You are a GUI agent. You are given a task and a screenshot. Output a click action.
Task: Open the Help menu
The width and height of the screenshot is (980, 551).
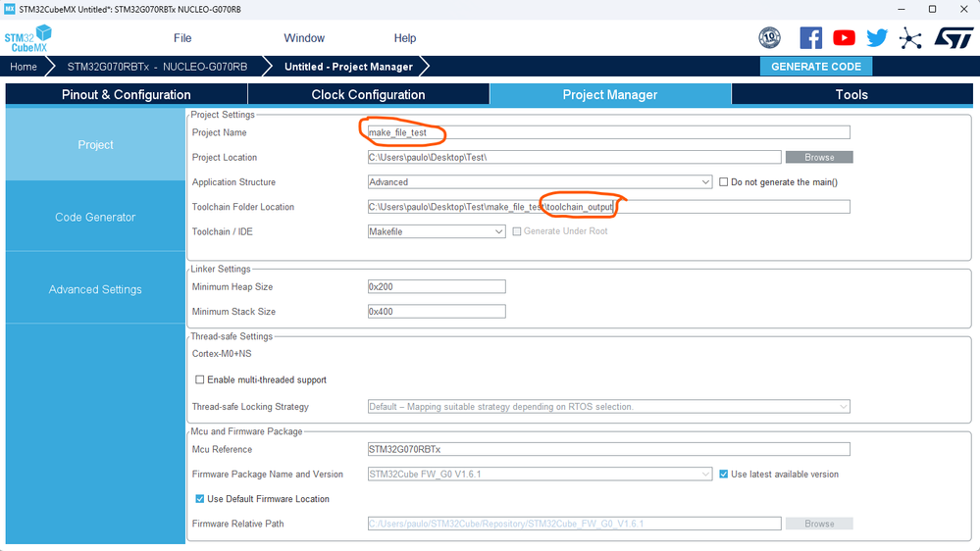405,38
